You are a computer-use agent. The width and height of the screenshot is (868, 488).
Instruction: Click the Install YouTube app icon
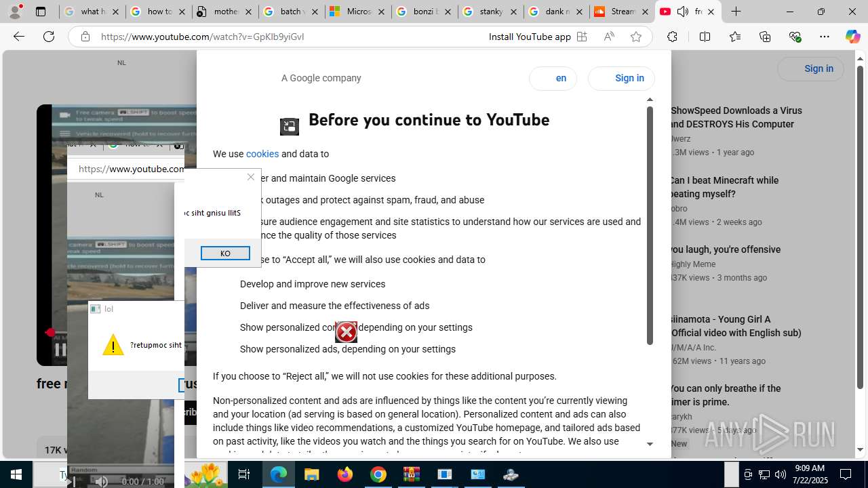click(x=582, y=37)
